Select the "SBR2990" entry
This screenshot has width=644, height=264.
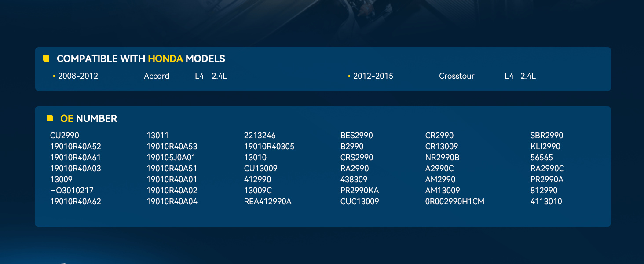[547, 136]
